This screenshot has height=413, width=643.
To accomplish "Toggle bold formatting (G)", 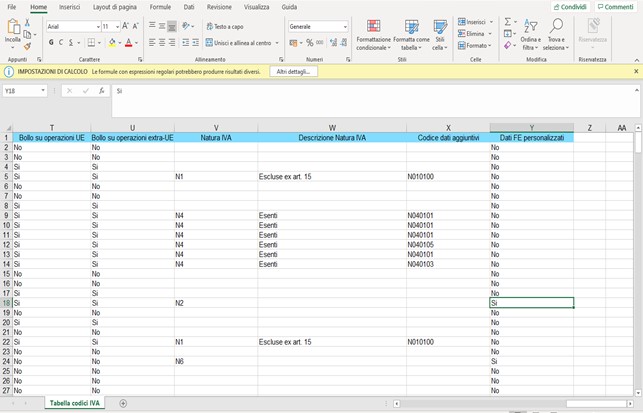I will 51,42.
